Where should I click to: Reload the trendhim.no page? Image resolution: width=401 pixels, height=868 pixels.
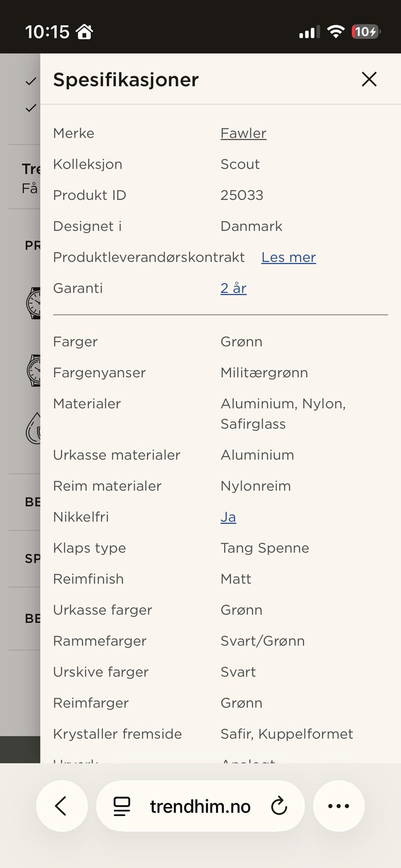click(279, 806)
